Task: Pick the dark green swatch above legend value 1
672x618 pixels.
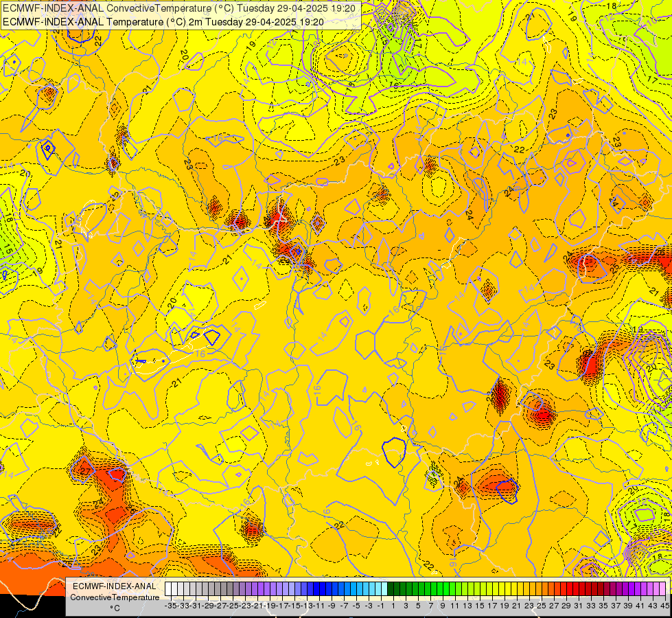Action: click(391, 588)
